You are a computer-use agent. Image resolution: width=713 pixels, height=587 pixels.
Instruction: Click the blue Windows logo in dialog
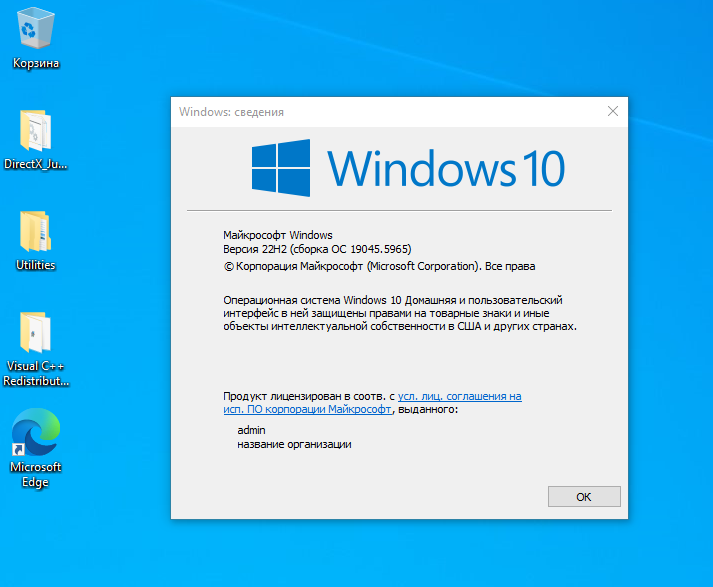click(280, 166)
